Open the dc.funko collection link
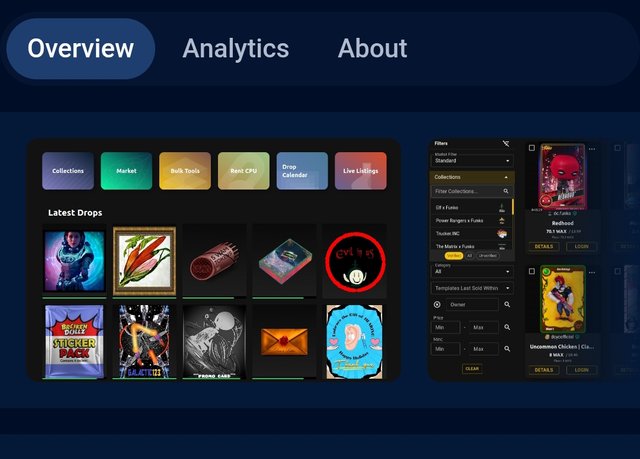This screenshot has width=640, height=459. 562,213
